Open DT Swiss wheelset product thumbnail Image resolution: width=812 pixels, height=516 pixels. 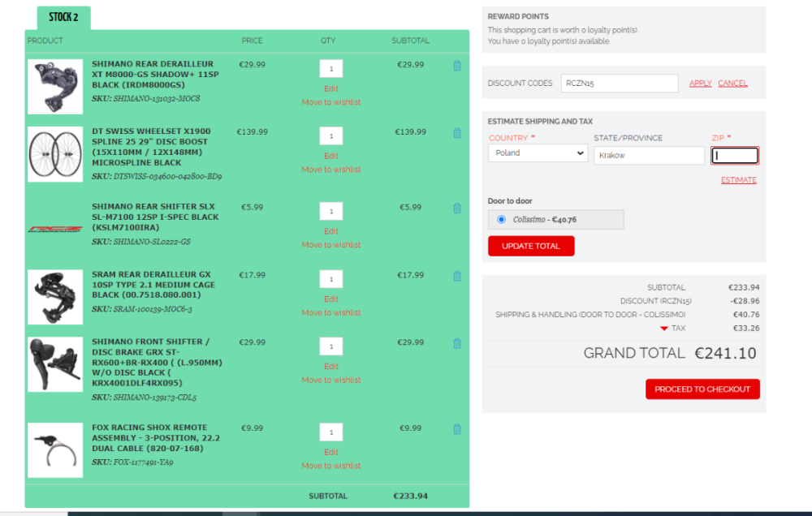pyautogui.click(x=55, y=154)
